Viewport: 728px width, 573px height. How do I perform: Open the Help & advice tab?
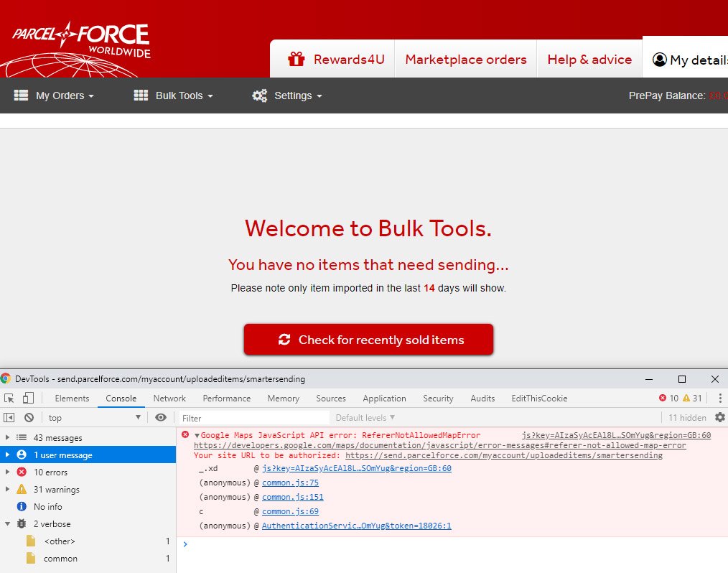pos(589,60)
